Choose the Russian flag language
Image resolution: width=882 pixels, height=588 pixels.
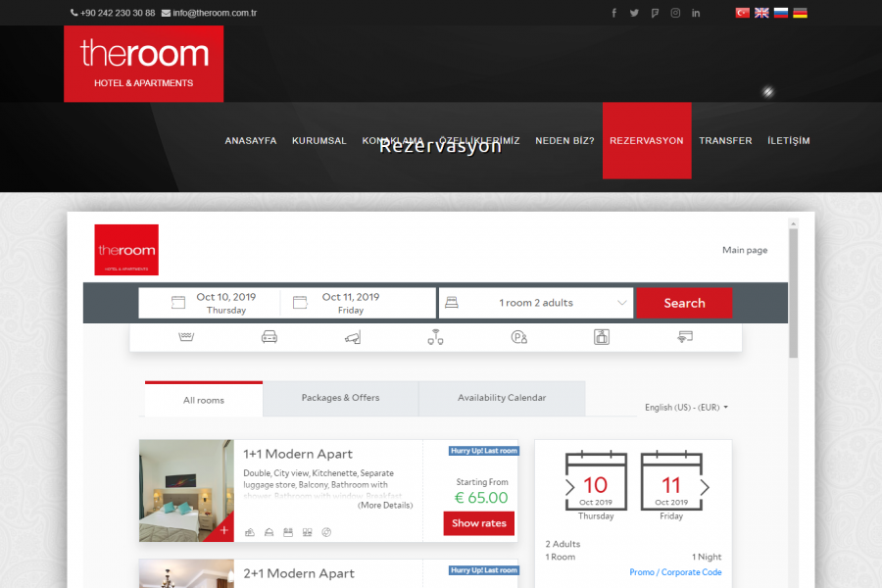781,13
